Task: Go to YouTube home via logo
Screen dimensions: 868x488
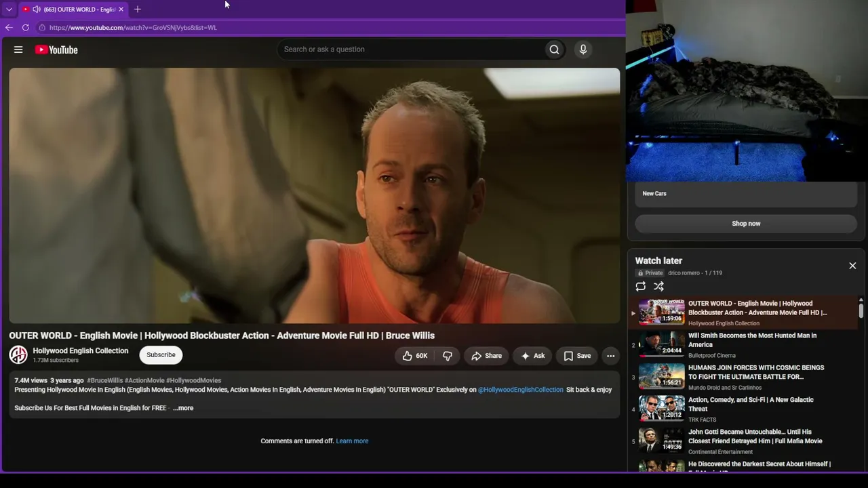Action: [56, 49]
